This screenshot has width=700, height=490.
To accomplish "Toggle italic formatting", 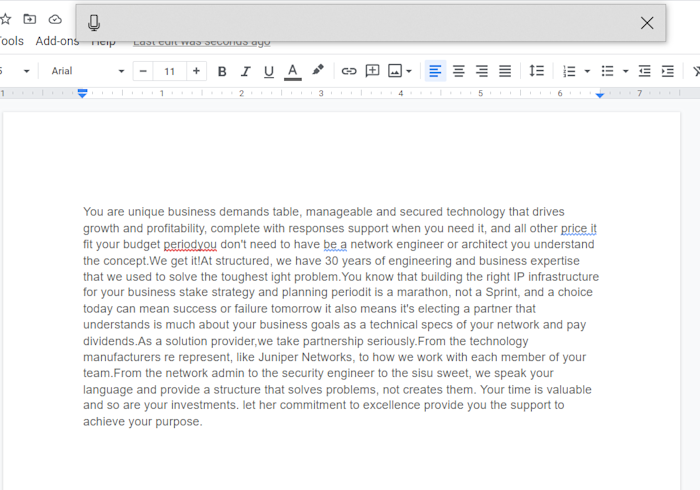I will coord(245,71).
